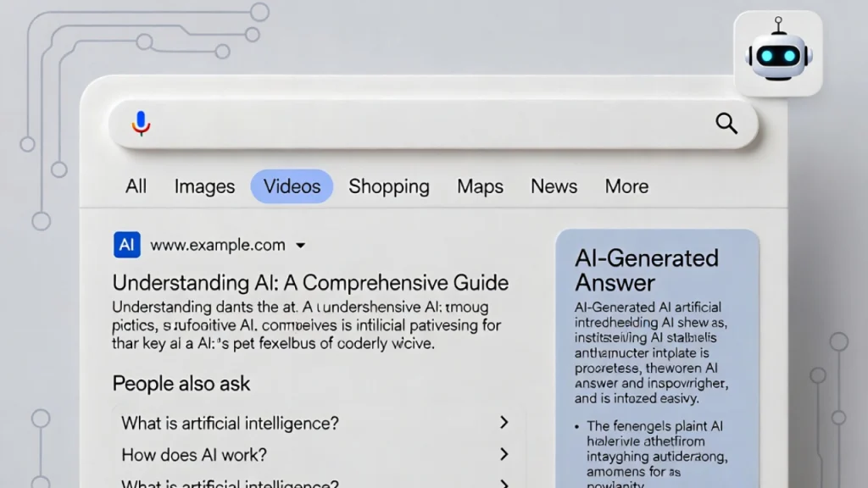Click the AI favicon beside www.example.com
This screenshot has width=868, height=488.
(x=127, y=244)
